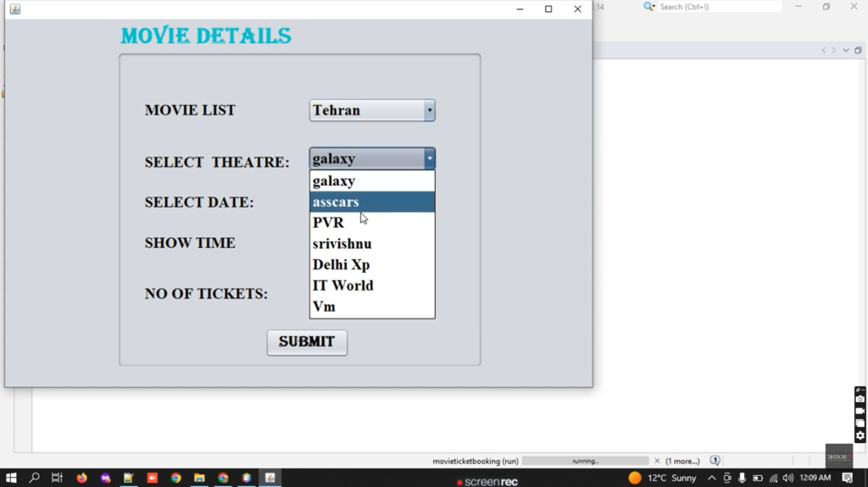
Task: Switch to the running Java app taskbar icon
Action: tap(270, 478)
